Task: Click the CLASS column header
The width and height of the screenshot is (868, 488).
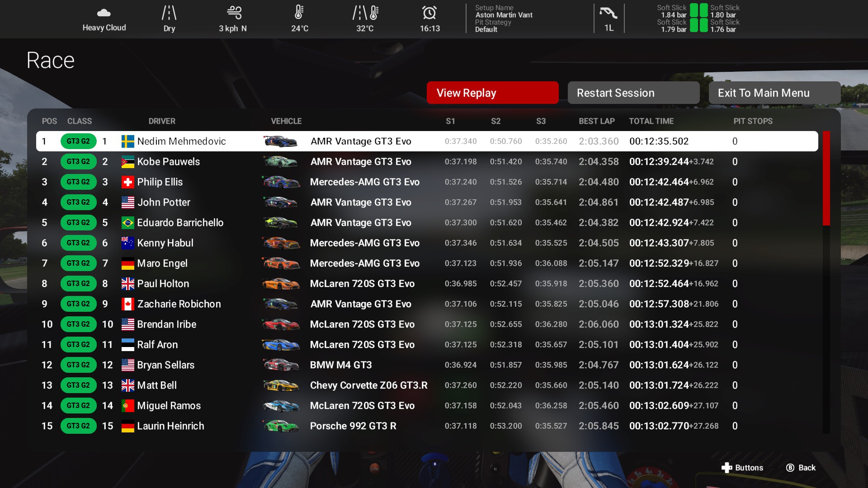Action: pos(80,121)
